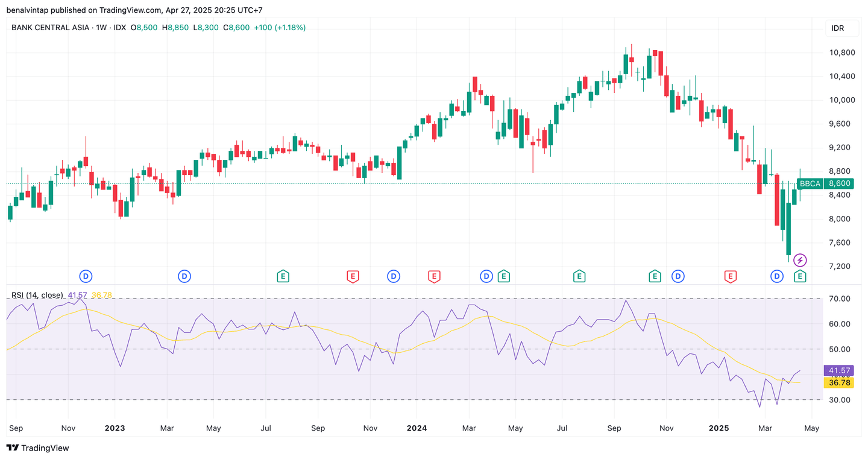Click the yellow 36.78 RSI average label
The image size is (868, 459).
[x=837, y=382]
